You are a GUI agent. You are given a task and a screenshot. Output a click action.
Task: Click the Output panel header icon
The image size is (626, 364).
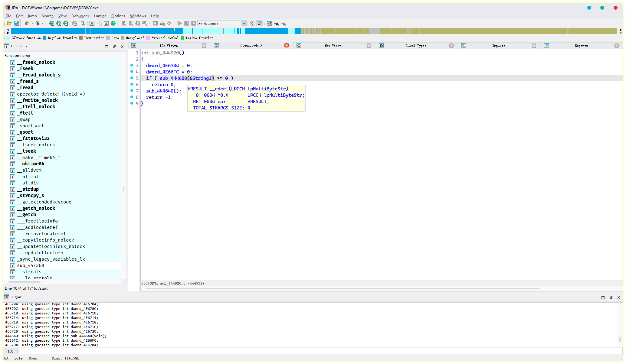point(7,297)
